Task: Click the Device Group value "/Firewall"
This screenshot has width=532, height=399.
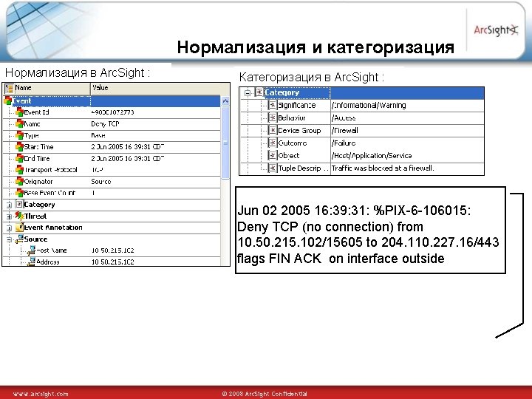Action: tap(345, 130)
